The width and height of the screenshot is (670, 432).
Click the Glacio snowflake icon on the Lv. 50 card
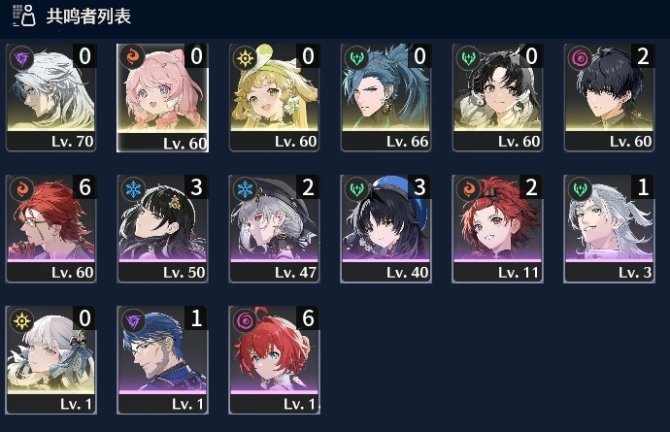(x=133, y=189)
